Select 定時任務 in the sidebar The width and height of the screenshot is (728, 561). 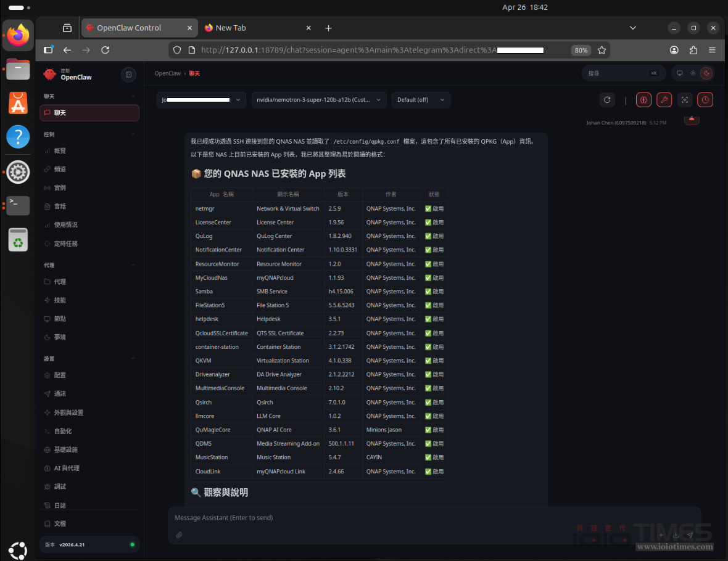(67, 244)
